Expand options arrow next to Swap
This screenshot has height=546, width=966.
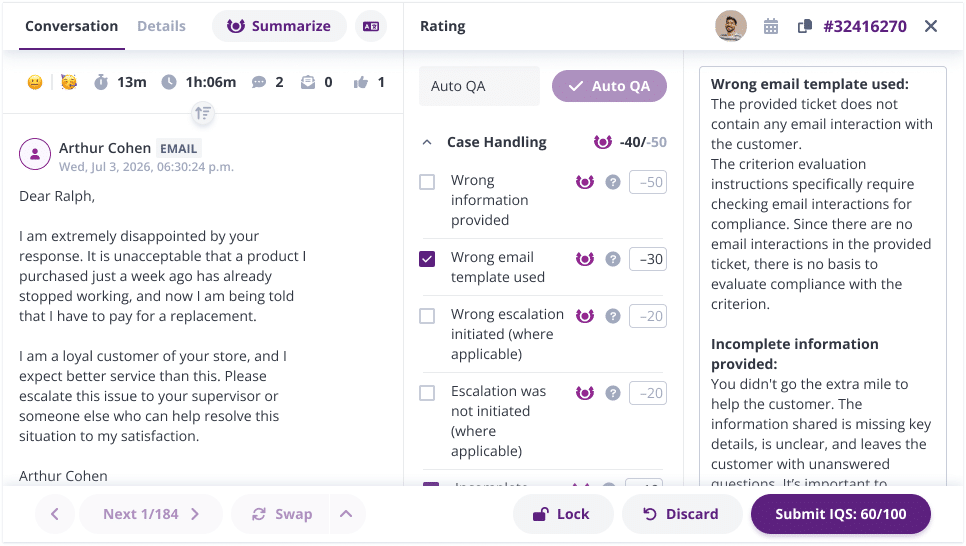(345, 514)
